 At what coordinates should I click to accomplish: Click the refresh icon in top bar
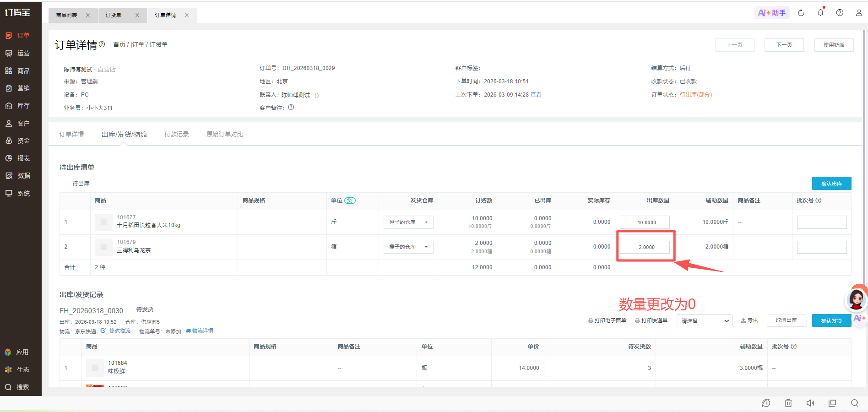coord(801,13)
